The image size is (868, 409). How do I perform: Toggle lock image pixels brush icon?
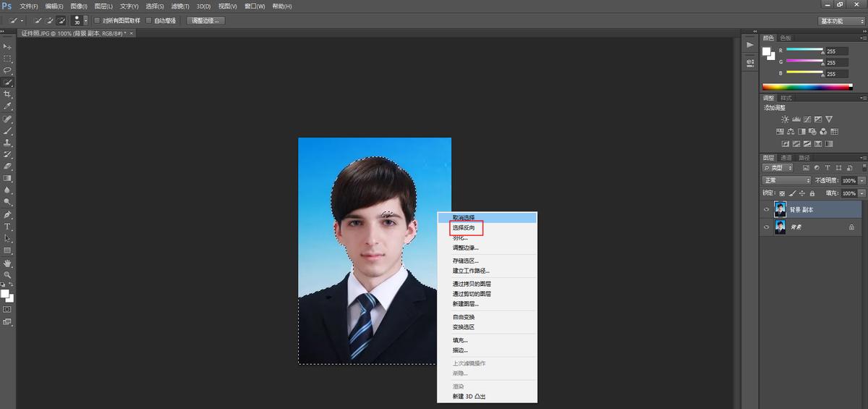tap(792, 193)
